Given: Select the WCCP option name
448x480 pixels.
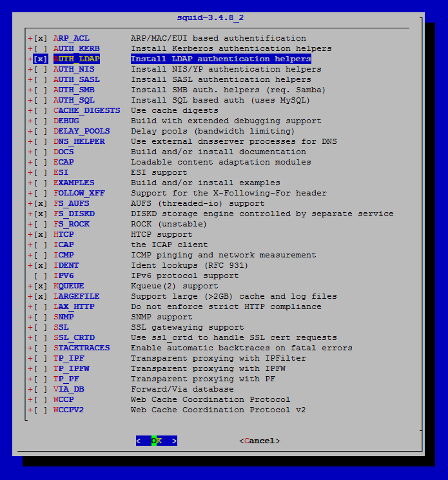Looking at the screenshot, I should coord(64,400).
